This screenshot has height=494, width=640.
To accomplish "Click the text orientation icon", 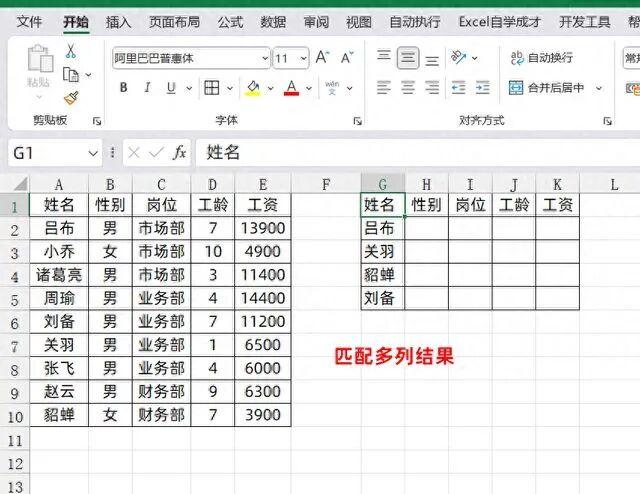I will [458, 58].
